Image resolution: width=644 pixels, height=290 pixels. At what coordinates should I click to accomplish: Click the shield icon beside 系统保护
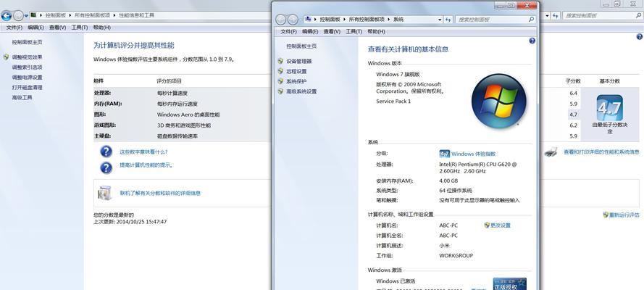coord(280,81)
